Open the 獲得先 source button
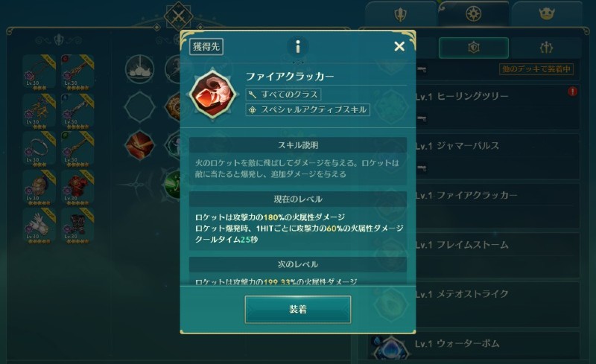This screenshot has height=364, width=596. click(206, 47)
